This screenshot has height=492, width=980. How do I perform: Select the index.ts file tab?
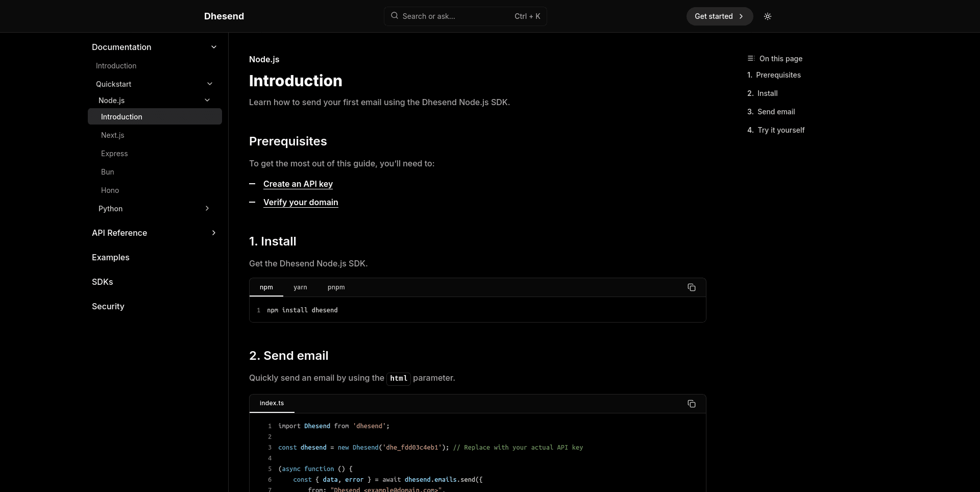click(272, 403)
